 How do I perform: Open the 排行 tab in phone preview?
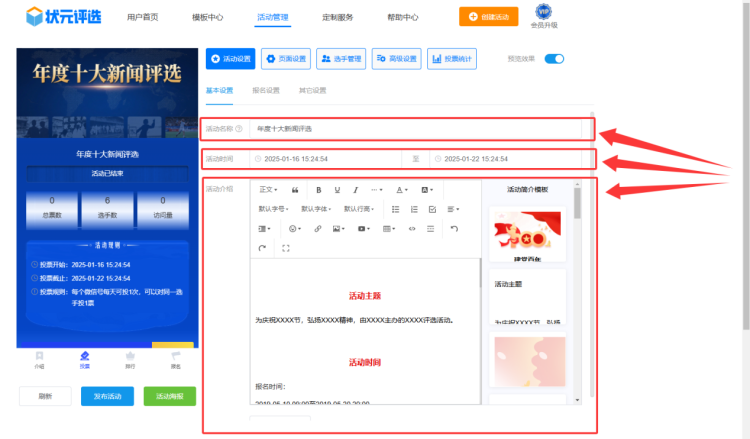129,359
